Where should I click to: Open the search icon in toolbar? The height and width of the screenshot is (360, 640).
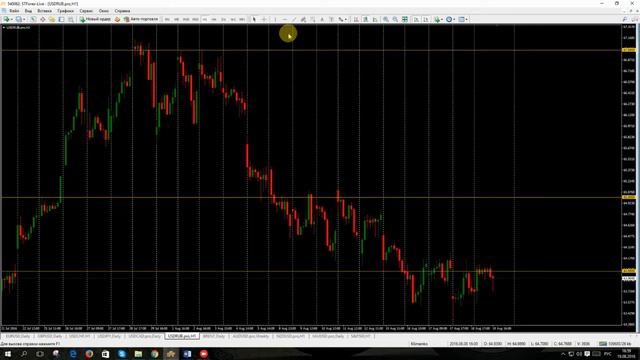[625, 19]
